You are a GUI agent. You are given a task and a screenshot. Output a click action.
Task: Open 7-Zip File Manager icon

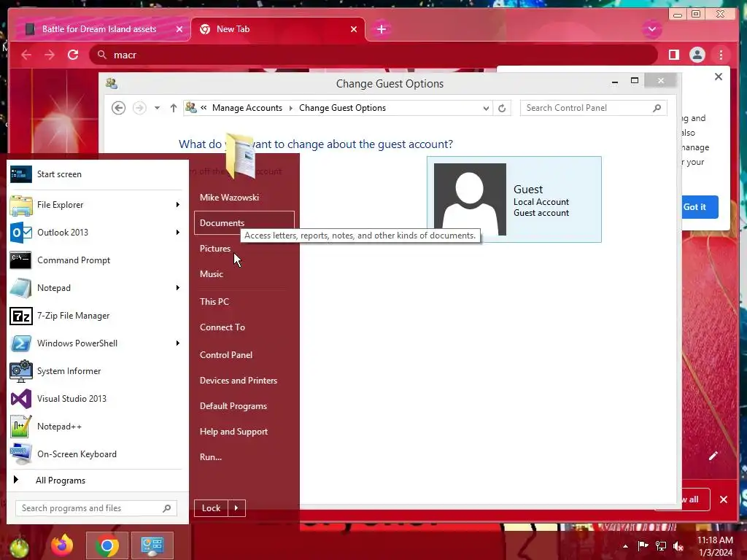[x=21, y=316]
